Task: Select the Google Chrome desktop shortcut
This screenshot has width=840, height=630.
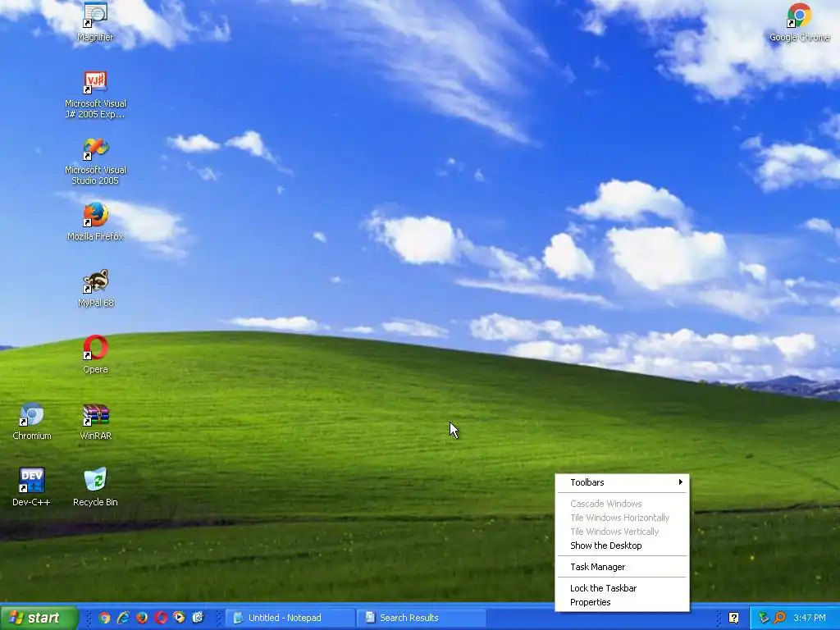Action: click(799, 22)
